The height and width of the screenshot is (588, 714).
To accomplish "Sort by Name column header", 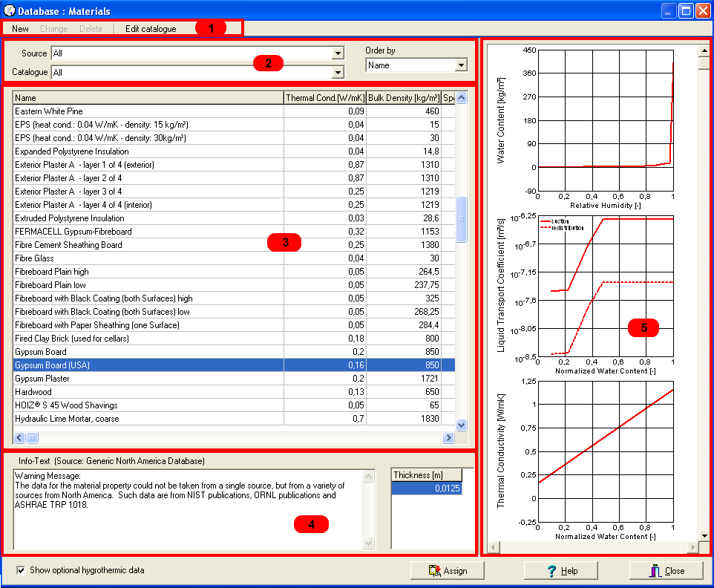I will [148, 98].
